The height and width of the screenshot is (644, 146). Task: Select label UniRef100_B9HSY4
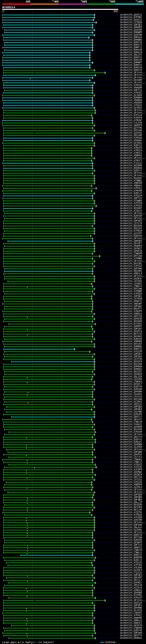[131, 70]
